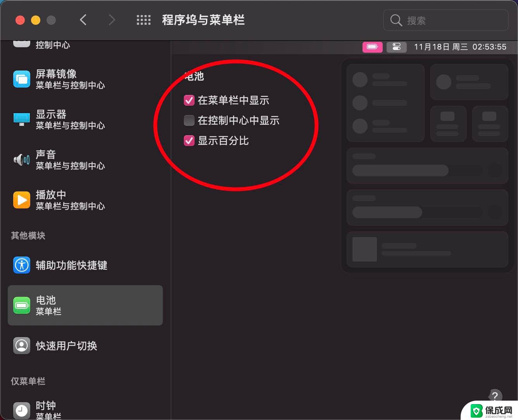This screenshot has height=420, width=518.
Task: Close the window with red button
Action: click(x=20, y=20)
